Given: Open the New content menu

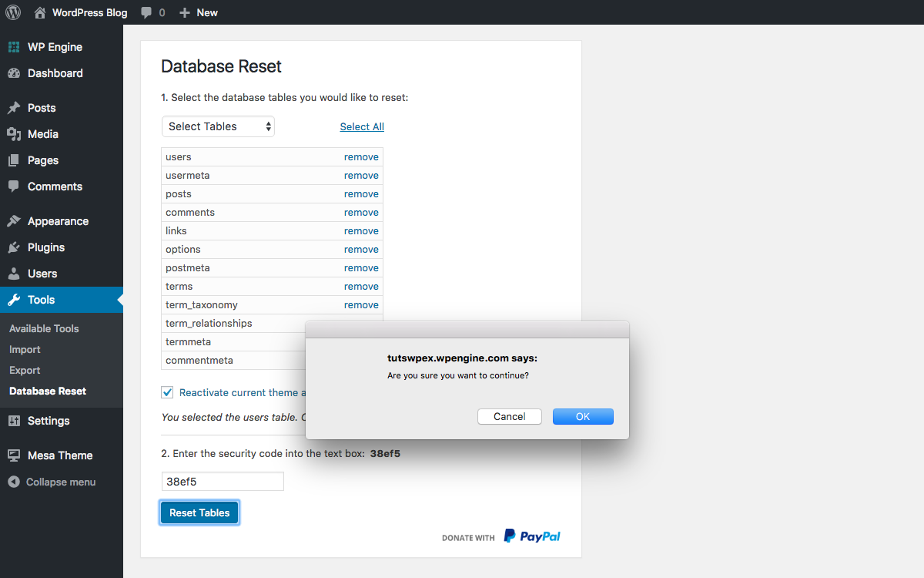Looking at the screenshot, I should point(199,12).
